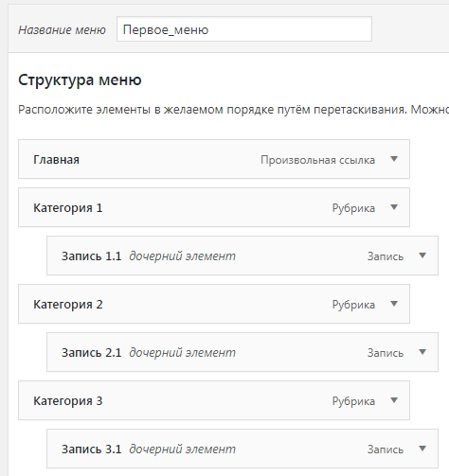Click дочерний элемент text in Запись 1.1
Screen dimensions: 449x476
(182, 256)
